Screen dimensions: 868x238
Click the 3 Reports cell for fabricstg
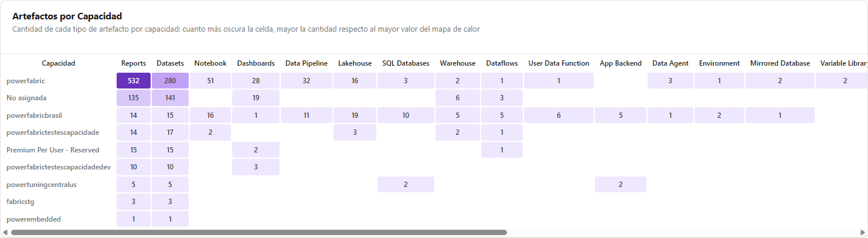[x=134, y=202]
